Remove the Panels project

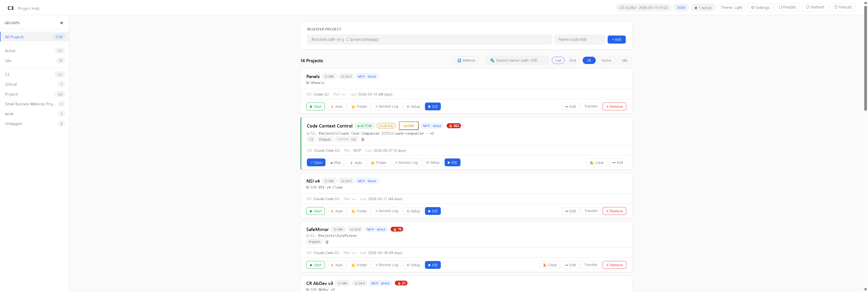614,107
